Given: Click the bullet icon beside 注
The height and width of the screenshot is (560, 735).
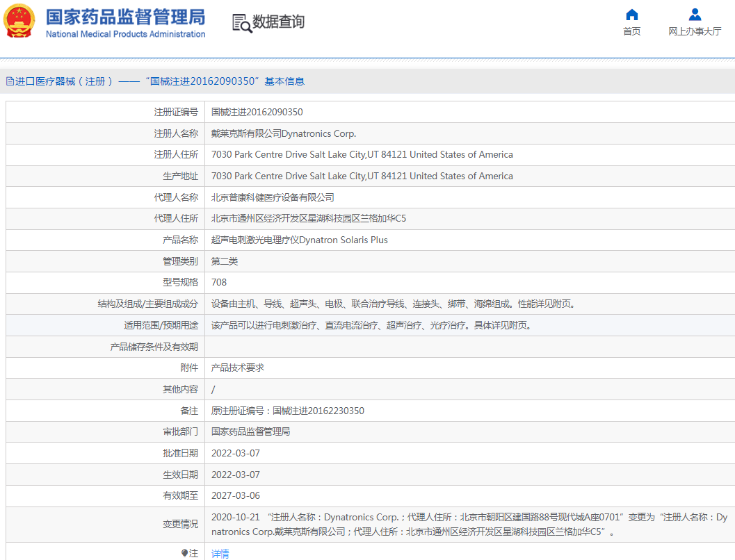Looking at the screenshot, I should pyautogui.click(x=185, y=554).
